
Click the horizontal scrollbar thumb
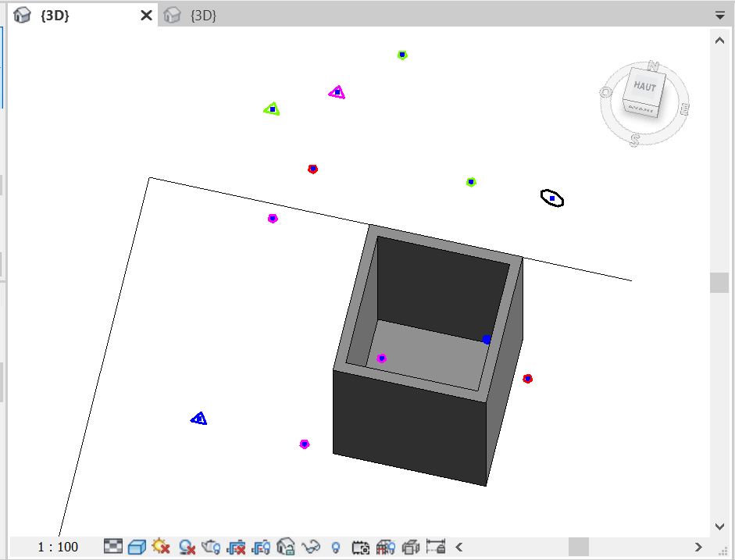pyautogui.click(x=578, y=547)
